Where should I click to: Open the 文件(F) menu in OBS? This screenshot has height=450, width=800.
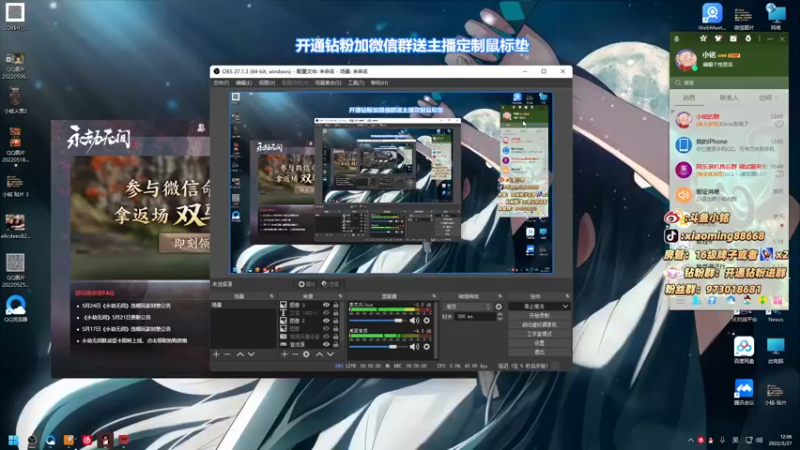click(x=221, y=83)
